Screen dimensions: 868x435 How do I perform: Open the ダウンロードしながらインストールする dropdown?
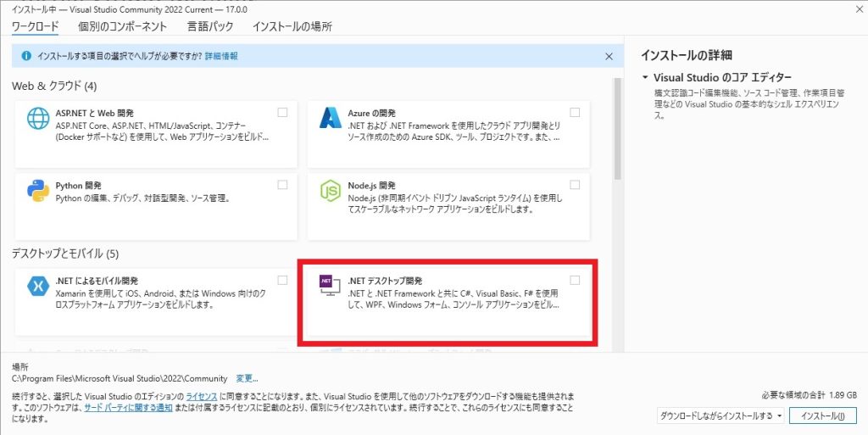(x=721, y=415)
